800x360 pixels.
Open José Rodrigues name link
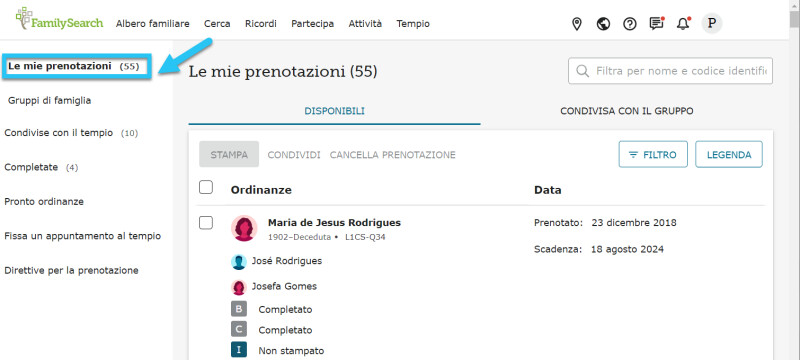287,261
